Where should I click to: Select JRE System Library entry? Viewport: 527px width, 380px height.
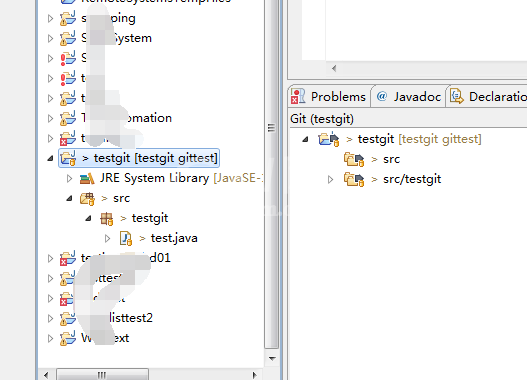(180, 178)
